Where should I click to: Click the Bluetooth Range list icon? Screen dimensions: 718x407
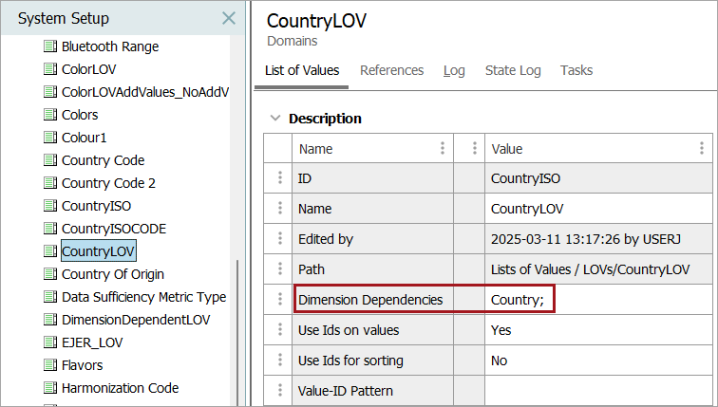(x=50, y=46)
